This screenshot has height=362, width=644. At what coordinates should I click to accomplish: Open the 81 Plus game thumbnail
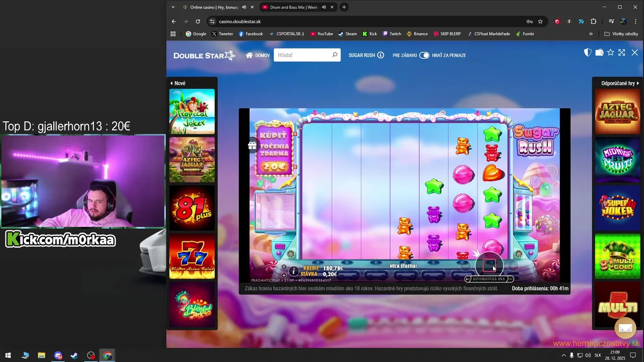pyautogui.click(x=192, y=208)
